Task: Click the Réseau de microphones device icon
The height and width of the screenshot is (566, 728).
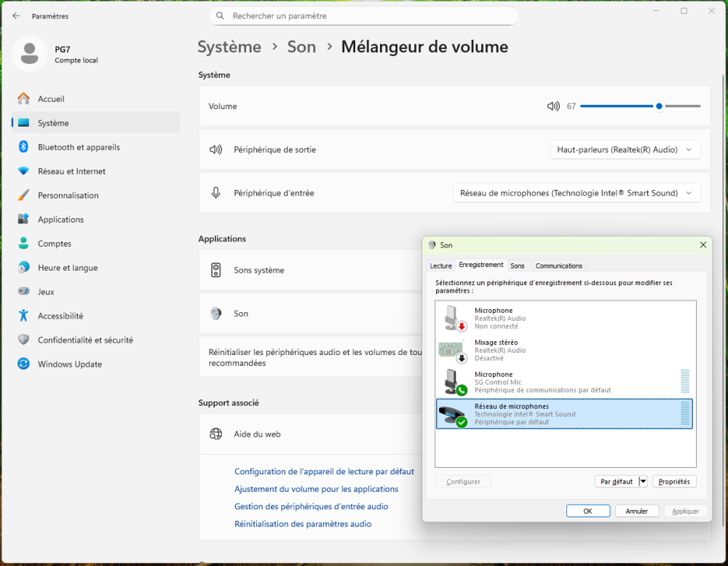Action: pos(453,415)
